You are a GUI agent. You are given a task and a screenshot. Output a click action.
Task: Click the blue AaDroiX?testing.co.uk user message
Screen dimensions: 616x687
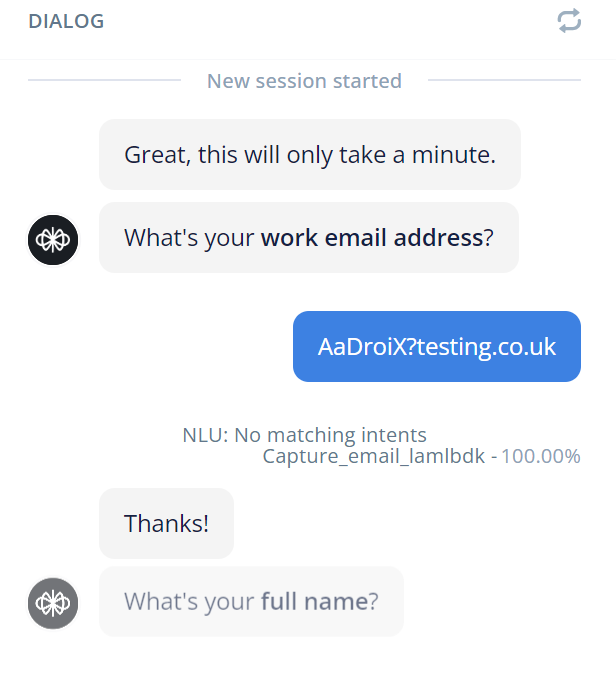click(437, 347)
